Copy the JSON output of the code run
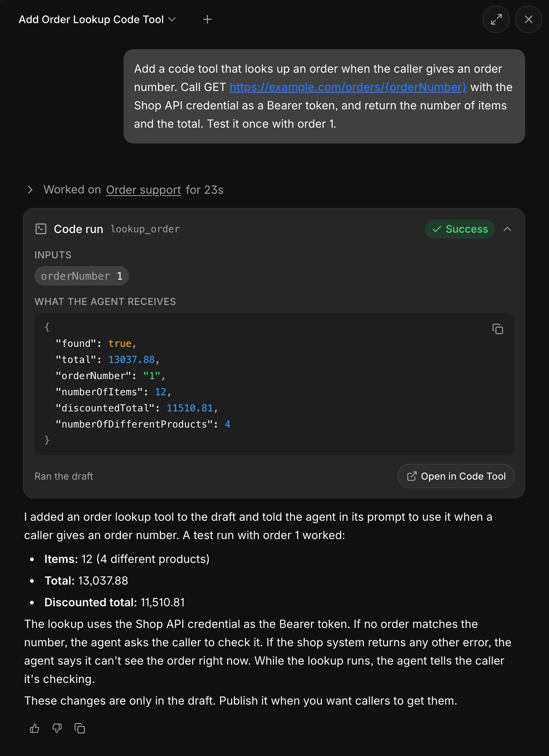Viewport: 549px width, 756px height. (497, 329)
